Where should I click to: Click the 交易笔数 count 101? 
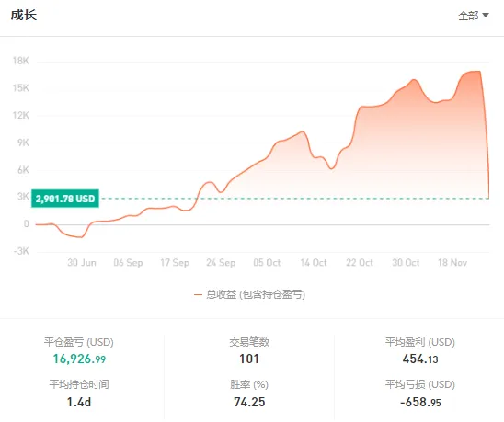[x=249, y=359]
